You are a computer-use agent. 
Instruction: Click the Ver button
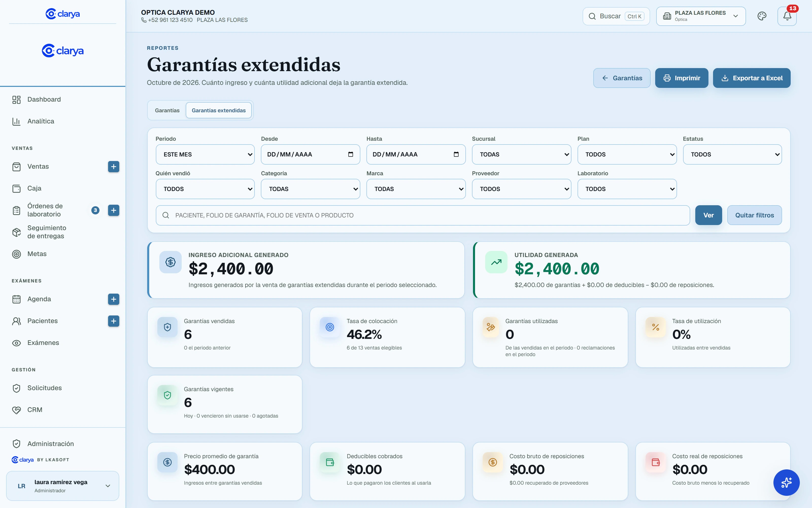pos(708,215)
